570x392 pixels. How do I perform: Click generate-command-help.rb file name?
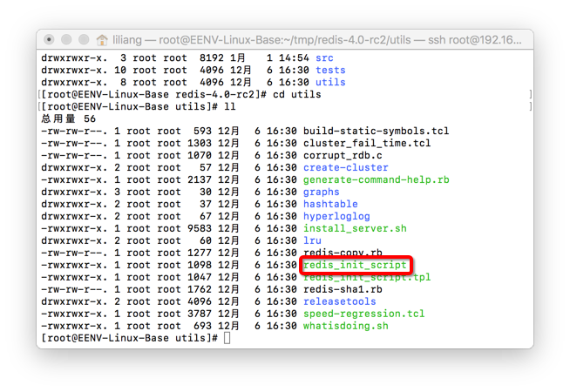point(377,179)
